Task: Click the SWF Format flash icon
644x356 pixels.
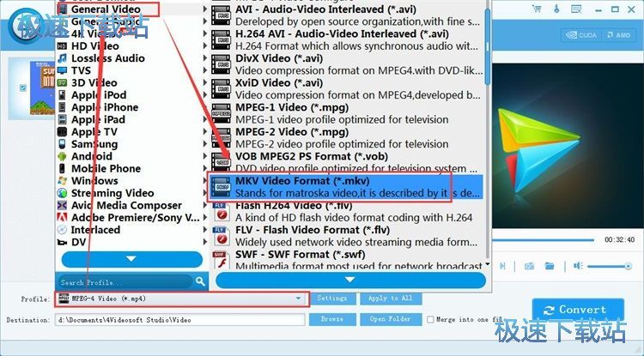Action: coord(222,260)
